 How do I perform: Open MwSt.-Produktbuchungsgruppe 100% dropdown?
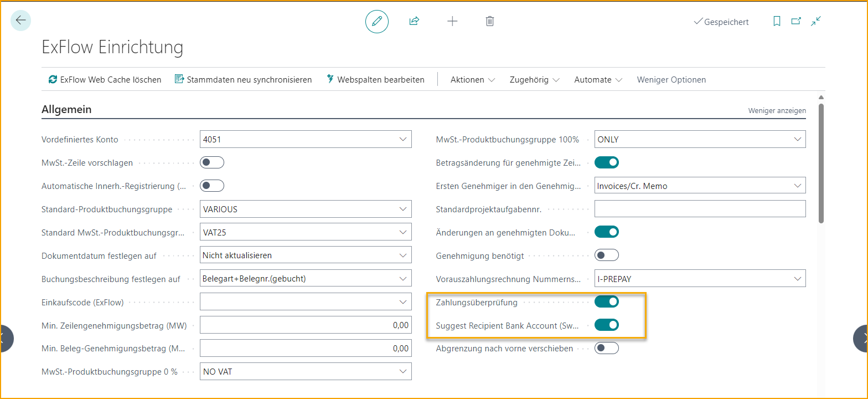(x=798, y=139)
